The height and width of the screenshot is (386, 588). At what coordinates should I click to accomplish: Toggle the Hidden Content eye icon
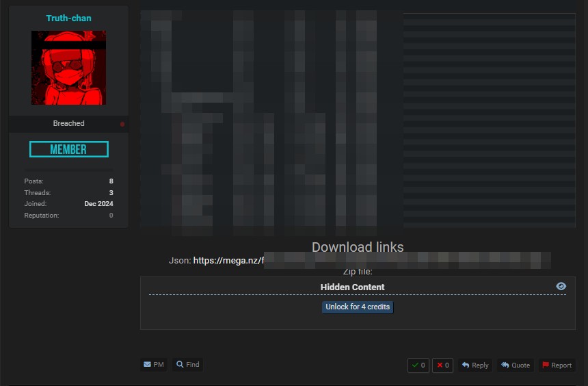[x=561, y=286]
